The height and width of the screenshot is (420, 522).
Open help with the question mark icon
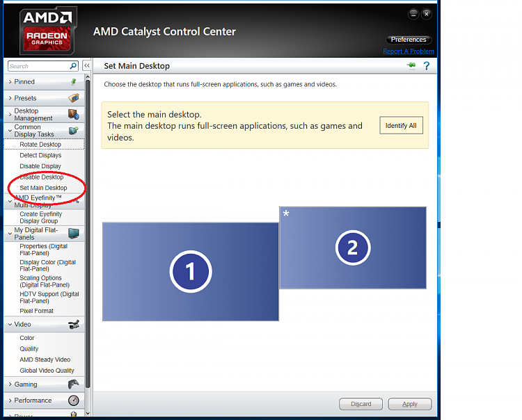427,66
